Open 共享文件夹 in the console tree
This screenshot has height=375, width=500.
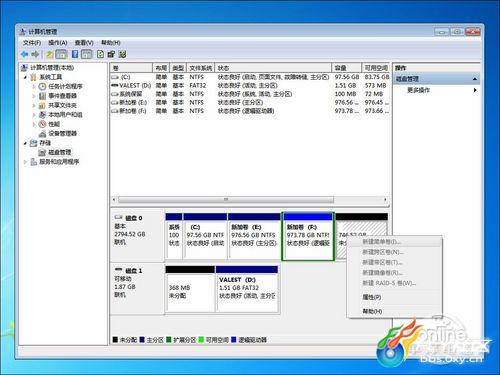(x=62, y=105)
